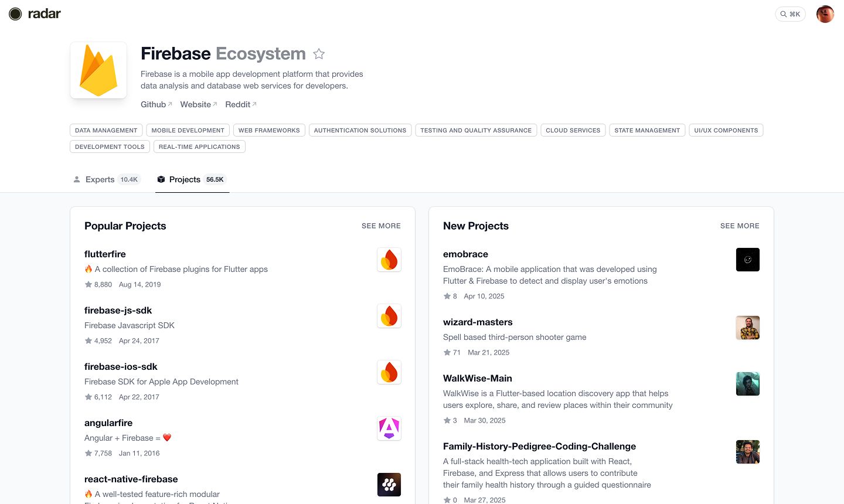Open the angularfire project

108,423
